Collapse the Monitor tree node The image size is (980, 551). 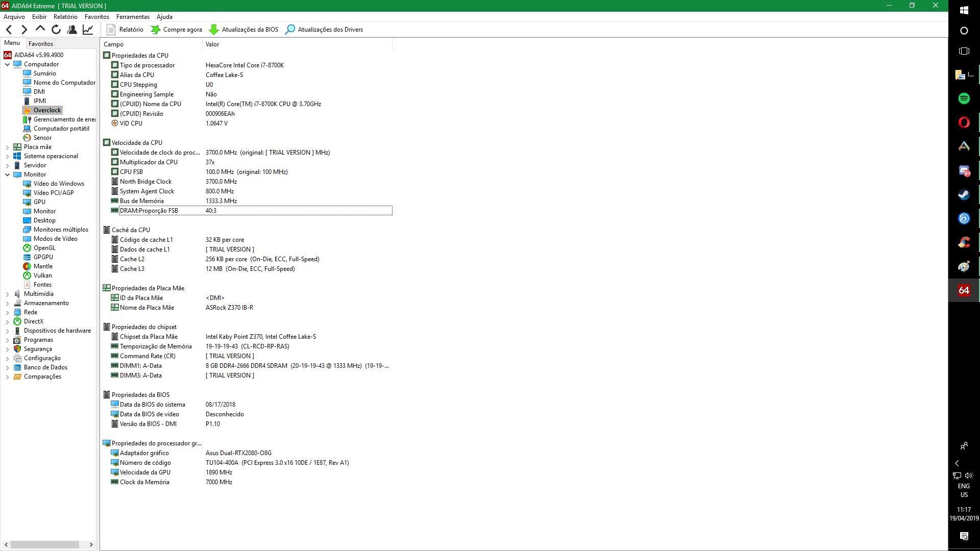pos(8,174)
